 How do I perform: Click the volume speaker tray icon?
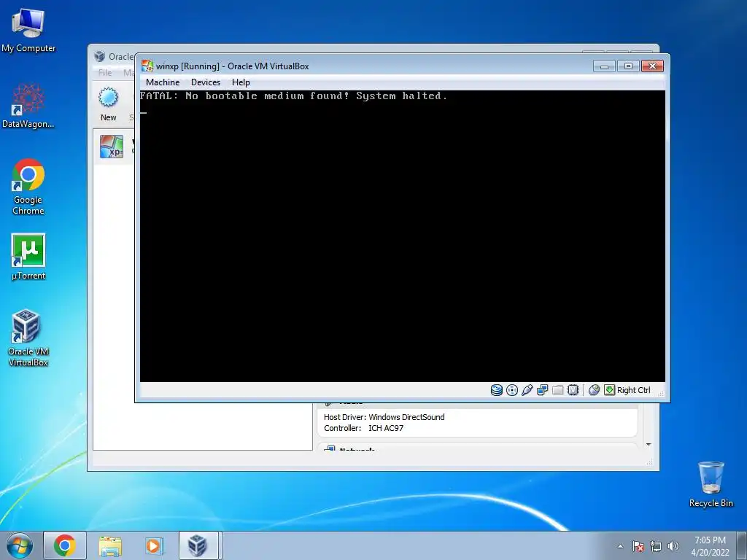[673, 546]
